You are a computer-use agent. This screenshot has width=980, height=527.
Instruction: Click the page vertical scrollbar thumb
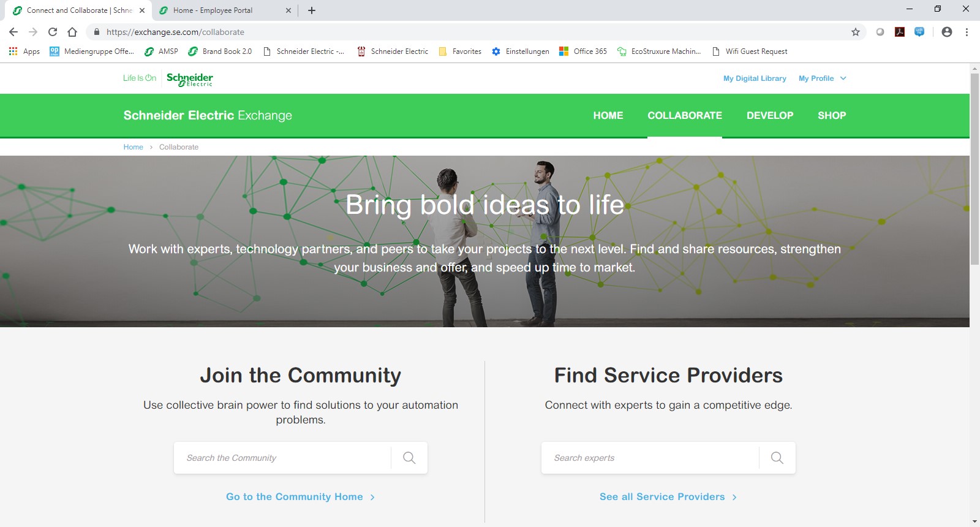coord(974,169)
